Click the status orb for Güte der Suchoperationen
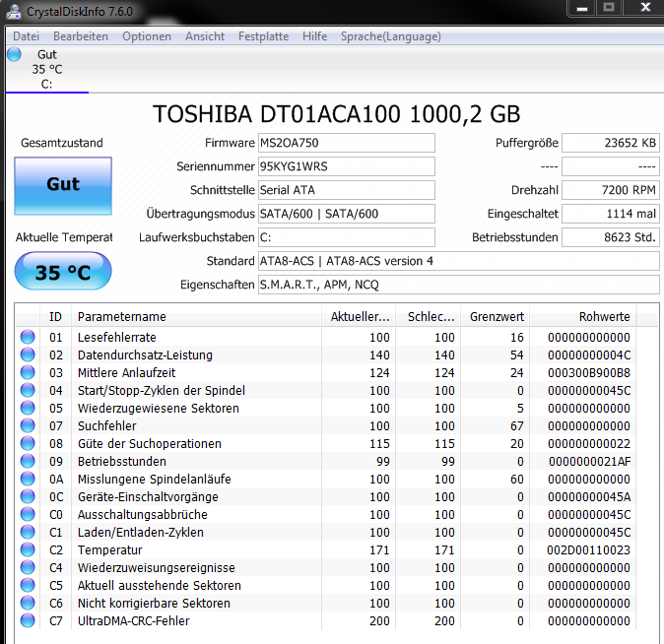Image resolution: width=664 pixels, height=644 pixels. 28,443
